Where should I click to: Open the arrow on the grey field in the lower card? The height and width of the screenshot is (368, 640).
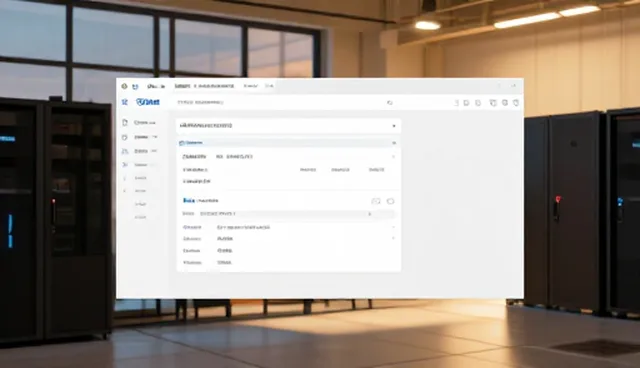click(x=370, y=214)
